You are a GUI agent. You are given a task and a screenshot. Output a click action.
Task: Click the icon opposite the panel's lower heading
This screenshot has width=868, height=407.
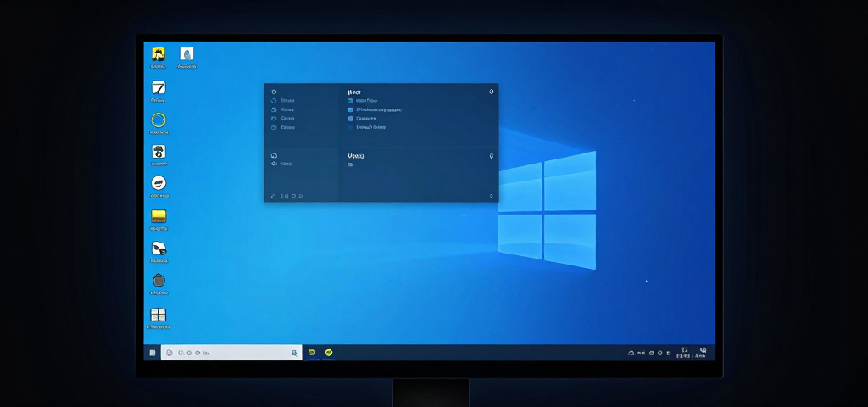pos(491,156)
